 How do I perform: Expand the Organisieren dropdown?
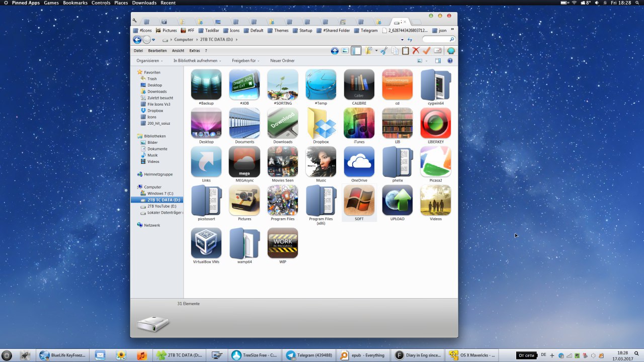149,61
